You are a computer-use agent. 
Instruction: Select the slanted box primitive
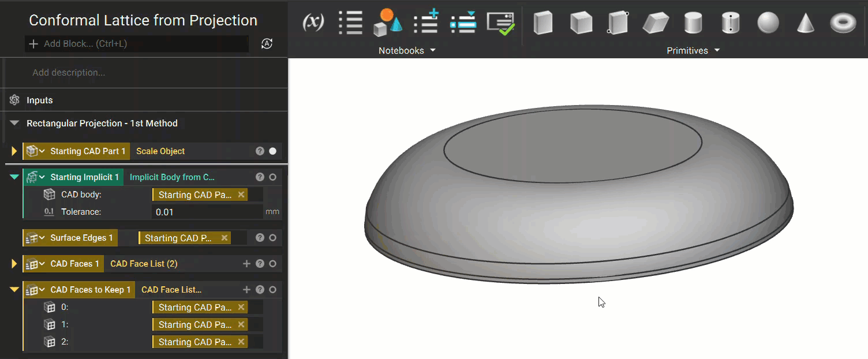pyautogui.click(x=656, y=23)
